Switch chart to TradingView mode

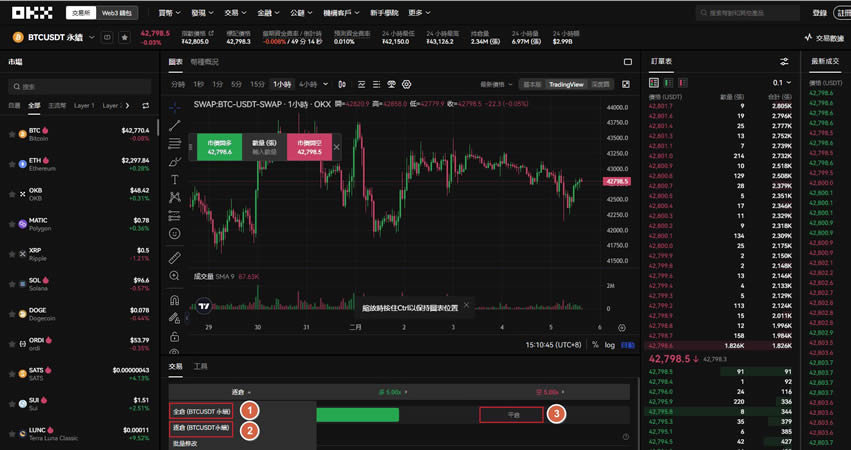click(x=566, y=85)
